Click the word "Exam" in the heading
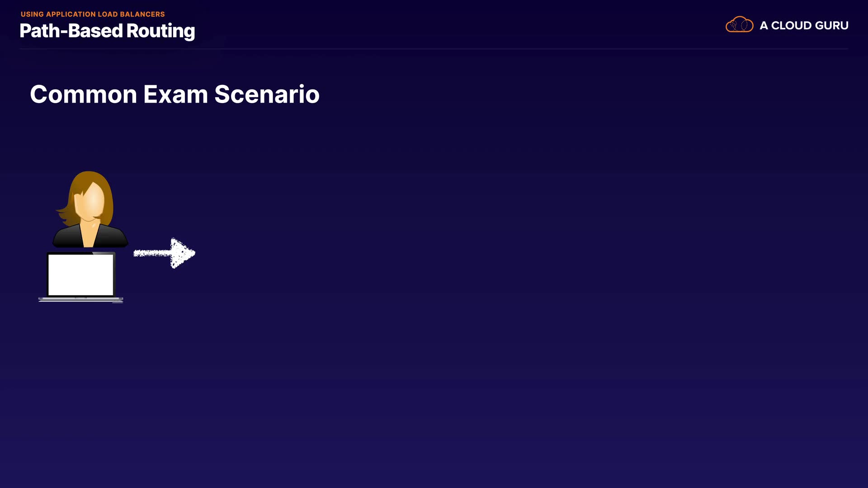This screenshot has width=868, height=488. [x=175, y=94]
